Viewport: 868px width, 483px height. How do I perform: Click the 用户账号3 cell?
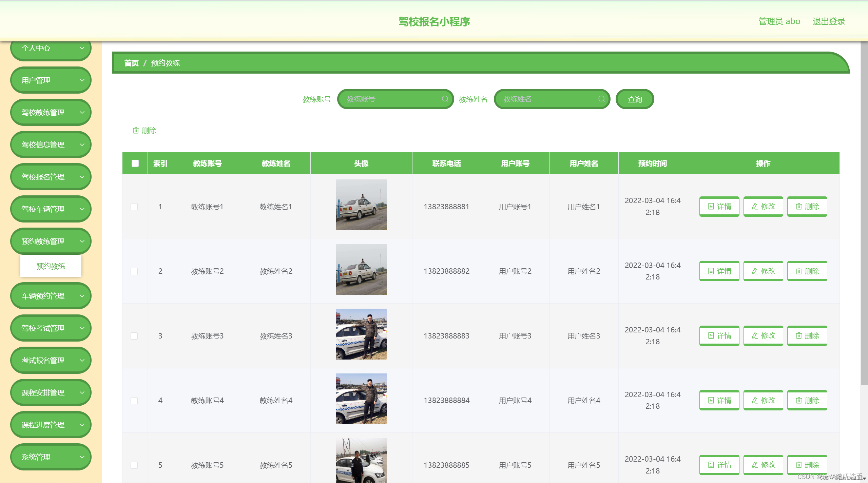(515, 336)
